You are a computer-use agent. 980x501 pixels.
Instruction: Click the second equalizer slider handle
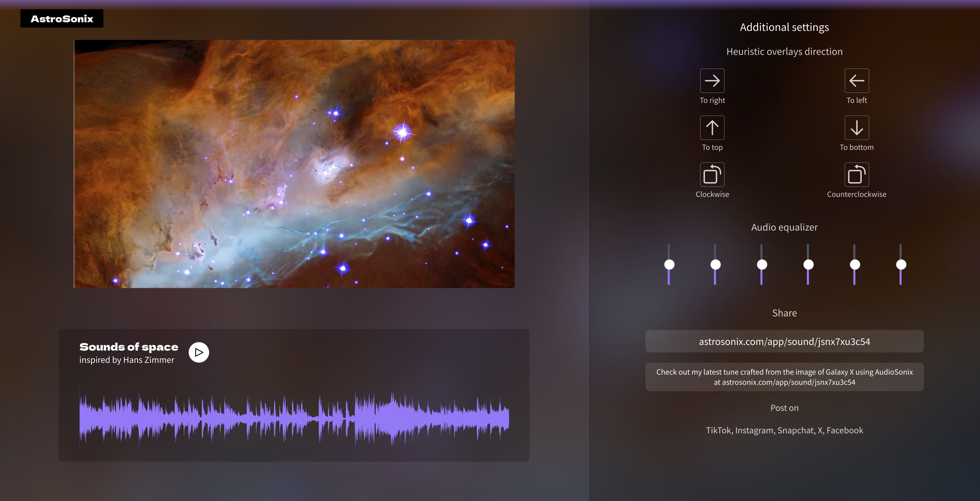[715, 264]
